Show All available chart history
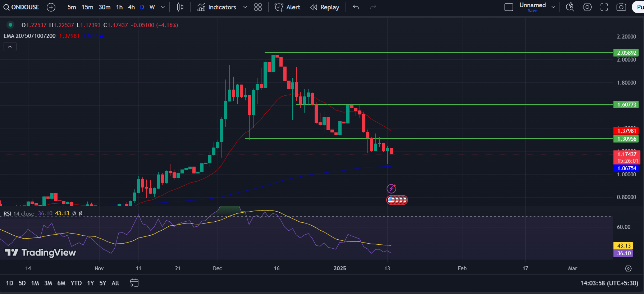This screenshot has width=644, height=294. click(x=115, y=283)
